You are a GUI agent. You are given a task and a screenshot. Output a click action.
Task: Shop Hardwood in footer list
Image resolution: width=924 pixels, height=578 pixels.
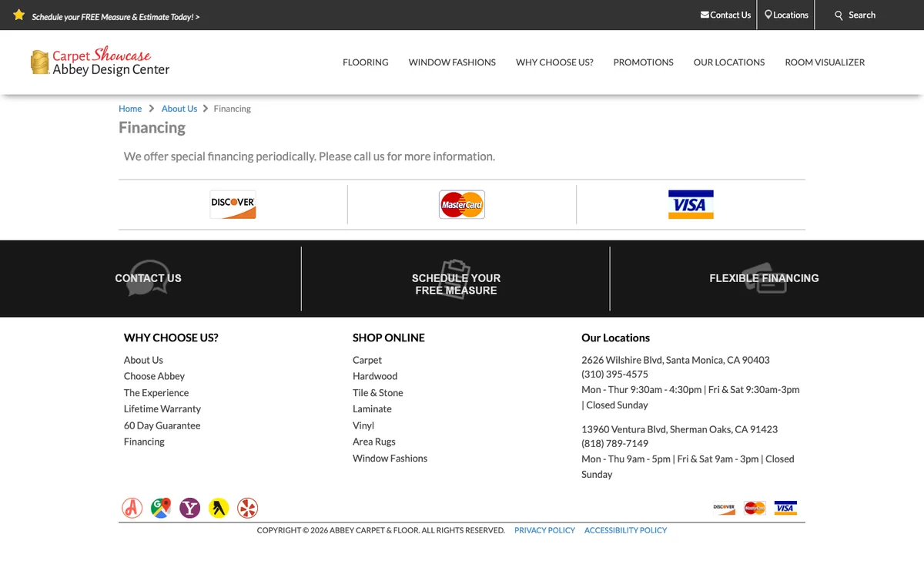(x=375, y=376)
